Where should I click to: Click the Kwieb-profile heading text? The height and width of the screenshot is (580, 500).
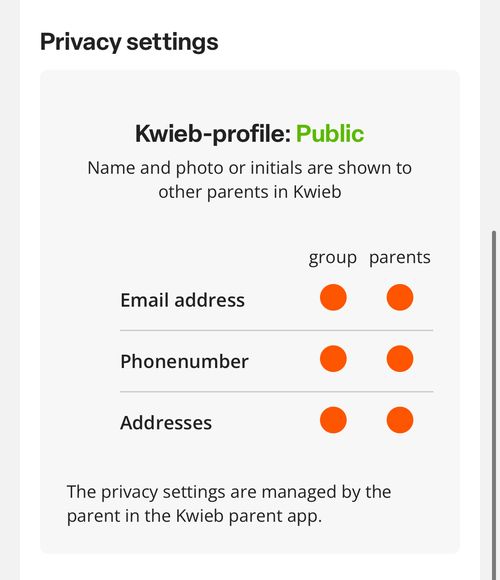point(213,134)
